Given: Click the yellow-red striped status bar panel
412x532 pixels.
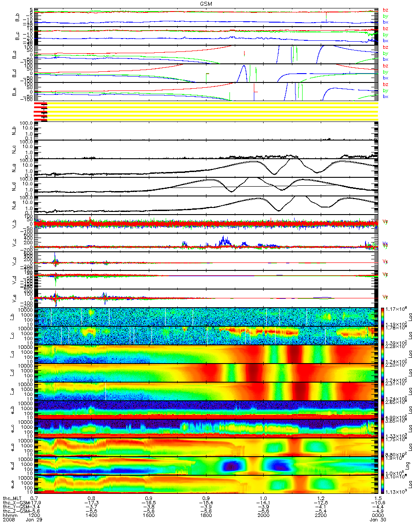Looking at the screenshot, I should click(206, 111).
